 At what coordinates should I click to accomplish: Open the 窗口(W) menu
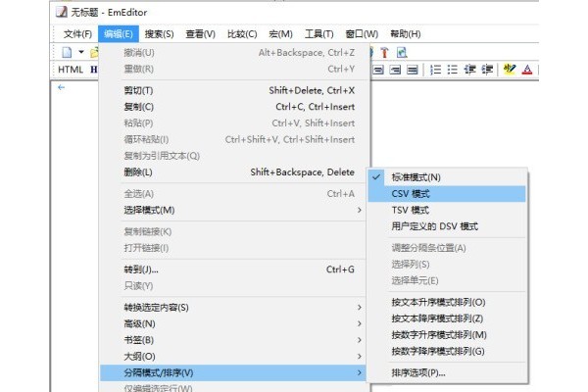tap(362, 34)
